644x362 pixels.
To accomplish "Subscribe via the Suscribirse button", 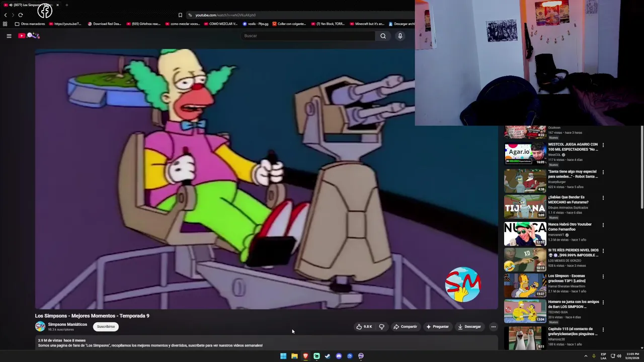I will pyautogui.click(x=106, y=327).
